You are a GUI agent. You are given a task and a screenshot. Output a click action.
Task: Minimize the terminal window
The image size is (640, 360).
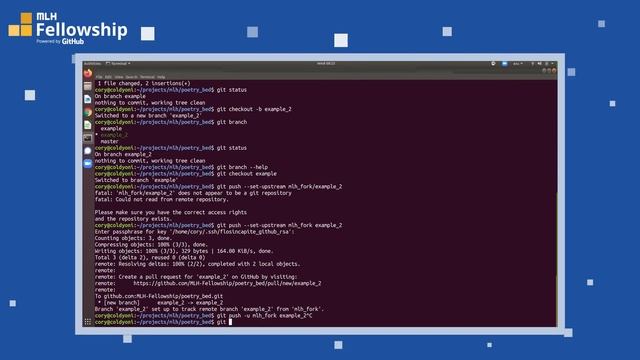click(544, 71)
